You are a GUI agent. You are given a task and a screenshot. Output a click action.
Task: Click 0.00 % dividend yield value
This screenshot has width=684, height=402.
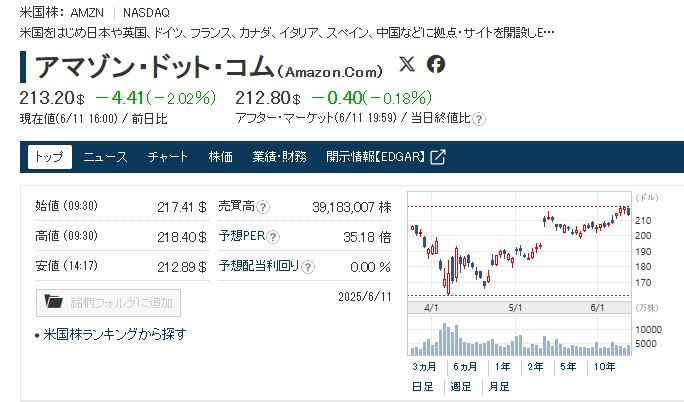370,267
